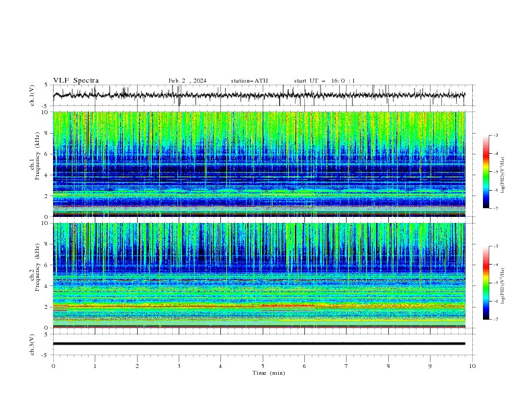Click the log(PSD) label beside lower colorbar
Image resolution: width=532 pixels, height=411 pixels.
tap(503, 286)
